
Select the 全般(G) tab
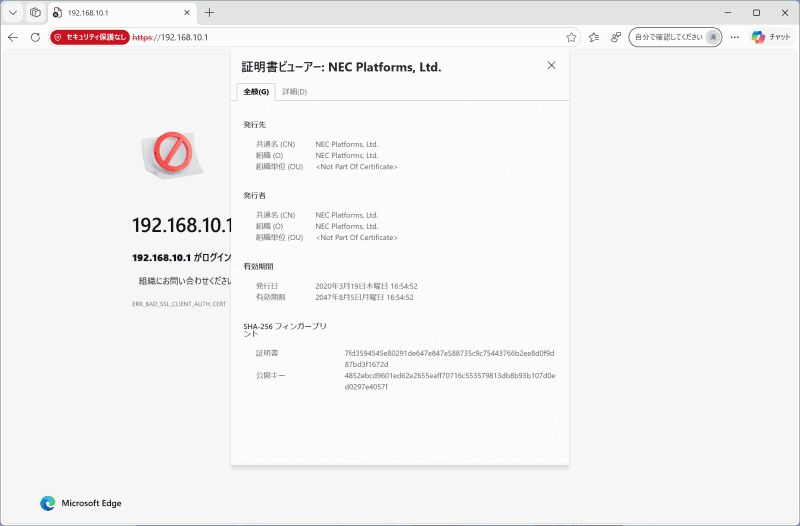click(256, 92)
